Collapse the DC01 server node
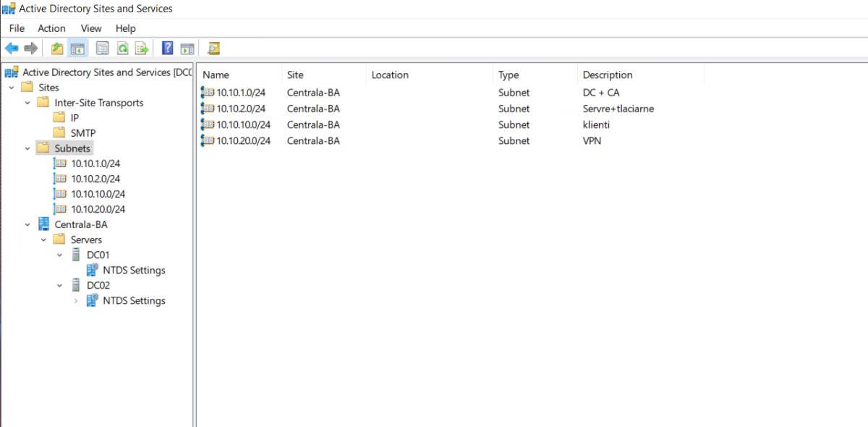 (59, 255)
